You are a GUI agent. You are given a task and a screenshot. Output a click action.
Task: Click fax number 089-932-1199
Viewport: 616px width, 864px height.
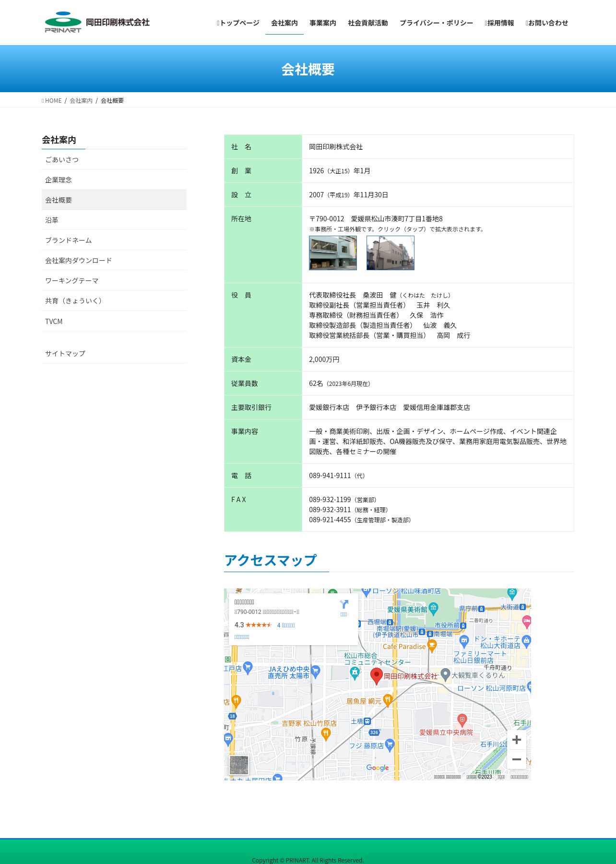tap(330, 499)
